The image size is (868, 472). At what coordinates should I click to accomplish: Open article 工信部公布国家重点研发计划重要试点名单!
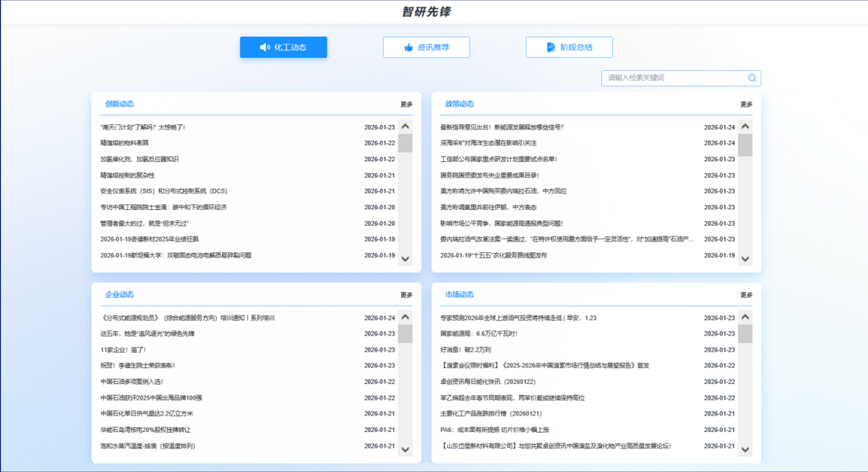[498, 159]
